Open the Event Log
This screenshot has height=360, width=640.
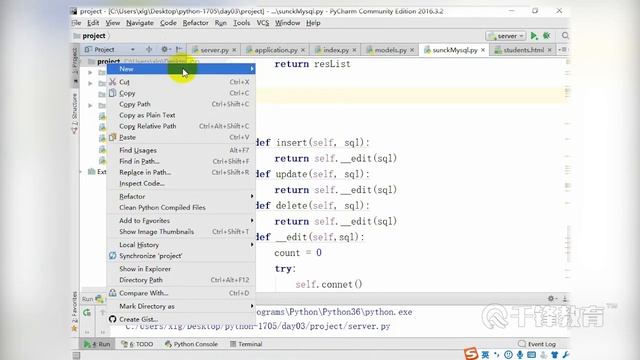[537, 344]
